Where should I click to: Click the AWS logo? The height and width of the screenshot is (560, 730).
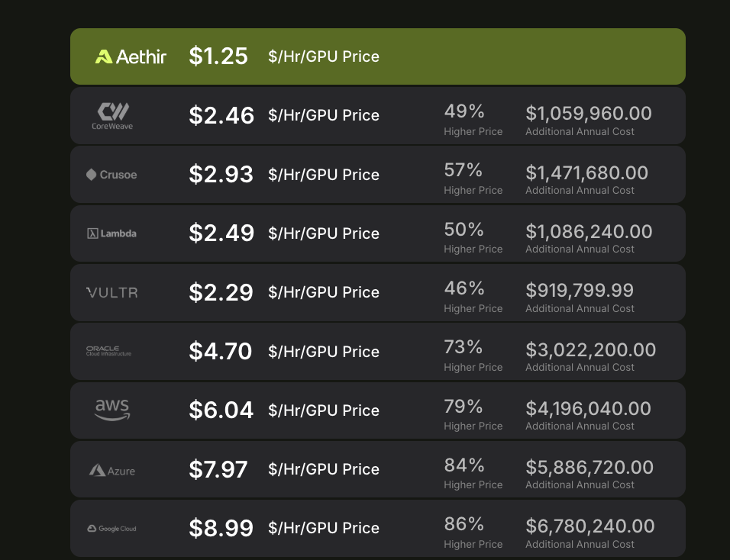112,410
